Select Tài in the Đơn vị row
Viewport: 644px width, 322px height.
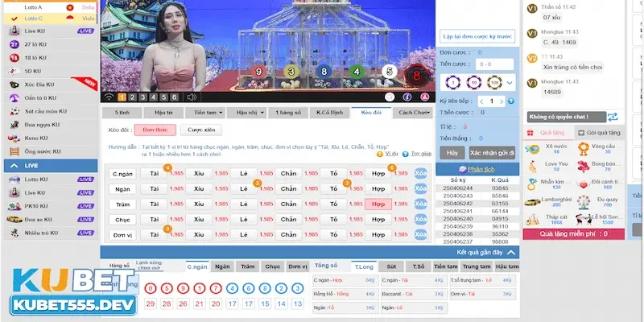(x=154, y=235)
